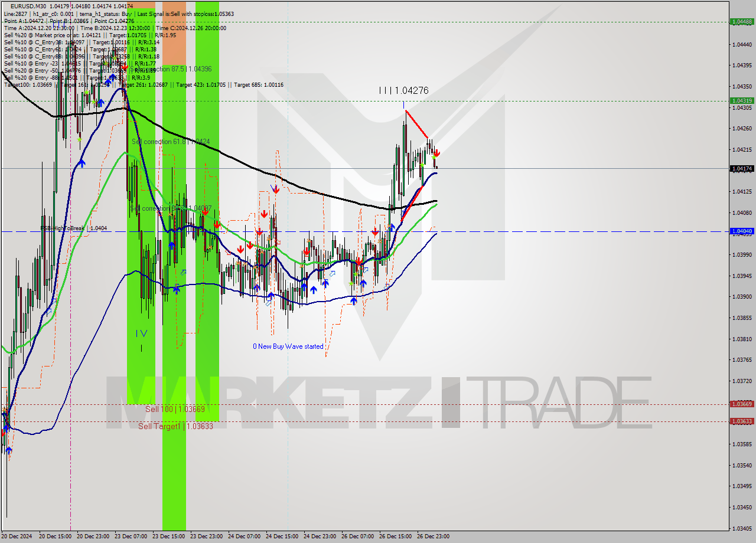Click the 'Sell 100 | 1.03669' label
This screenshot has height=543, width=756.
click(x=175, y=409)
